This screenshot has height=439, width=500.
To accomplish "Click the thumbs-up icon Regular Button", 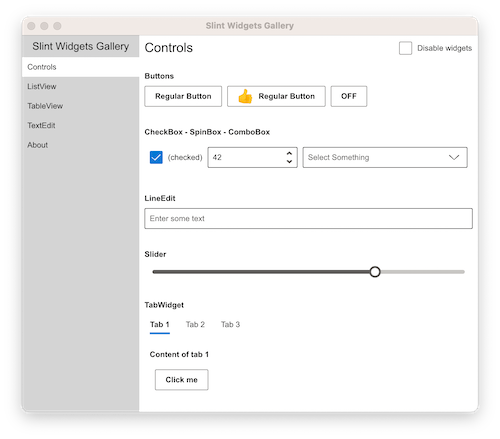I will (x=276, y=96).
